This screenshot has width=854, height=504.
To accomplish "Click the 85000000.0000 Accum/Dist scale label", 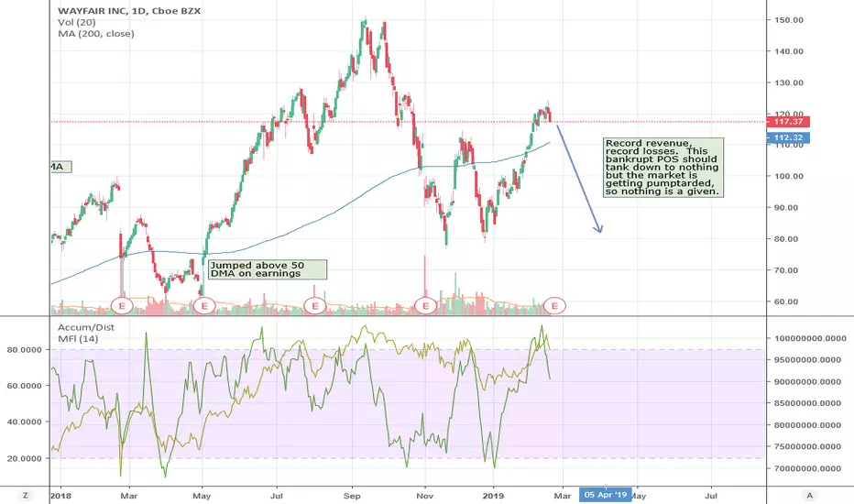I will 807,403.
